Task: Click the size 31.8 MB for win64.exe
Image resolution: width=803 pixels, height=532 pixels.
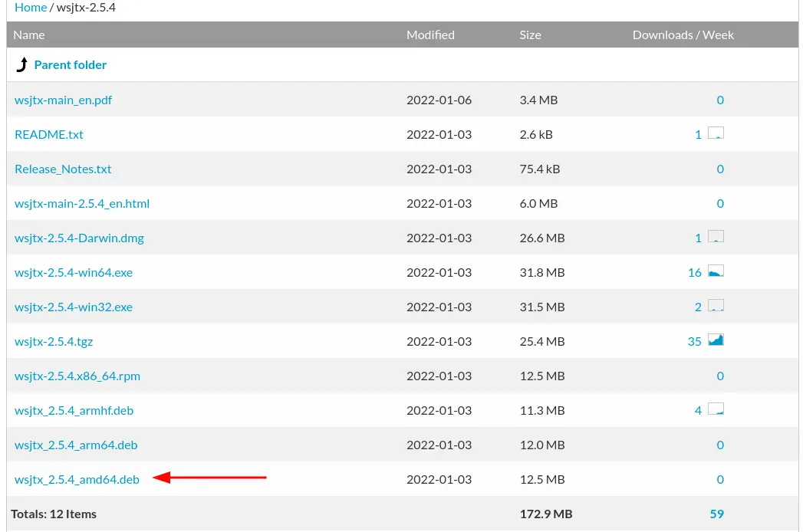Action: [x=541, y=272]
